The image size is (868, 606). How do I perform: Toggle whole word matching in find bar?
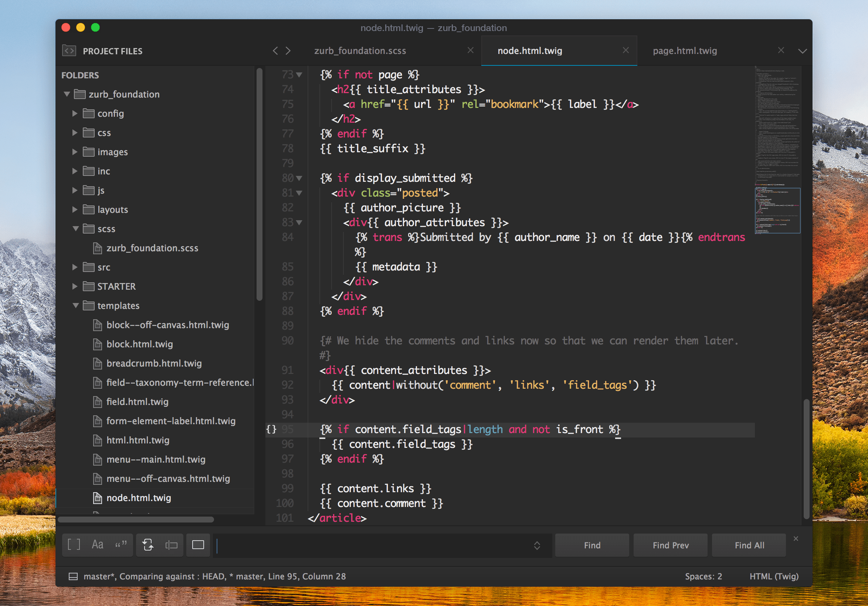pyautogui.click(x=121, y=545)
